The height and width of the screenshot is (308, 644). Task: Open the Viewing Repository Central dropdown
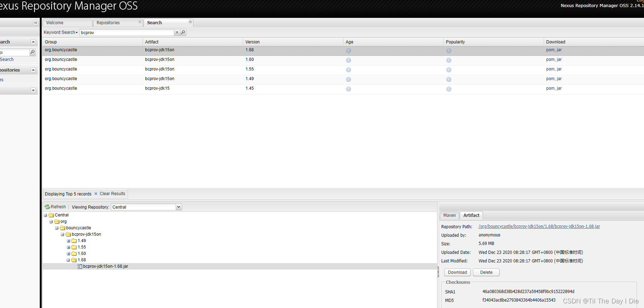pos(179,207)
